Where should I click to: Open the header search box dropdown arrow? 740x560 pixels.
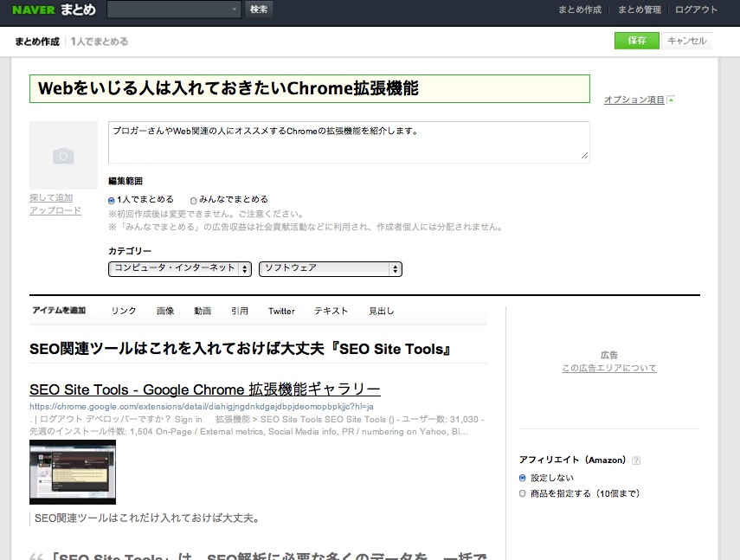click(x=235, y=10)
